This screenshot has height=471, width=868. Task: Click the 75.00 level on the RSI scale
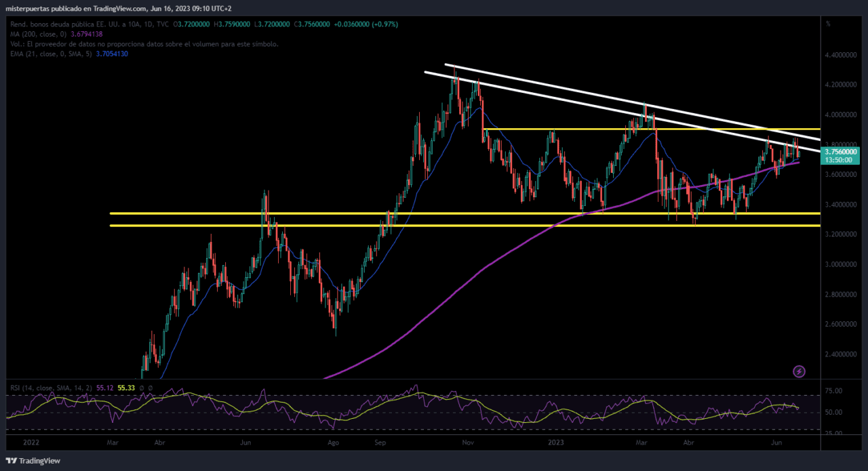(x=834, y=391)
